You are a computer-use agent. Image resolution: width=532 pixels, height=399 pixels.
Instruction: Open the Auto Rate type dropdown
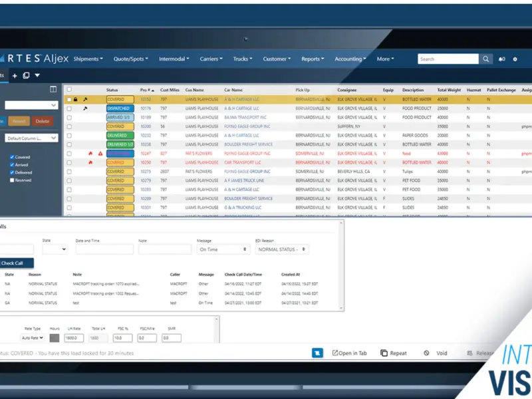pyautogui.click(x=32, y=338)
